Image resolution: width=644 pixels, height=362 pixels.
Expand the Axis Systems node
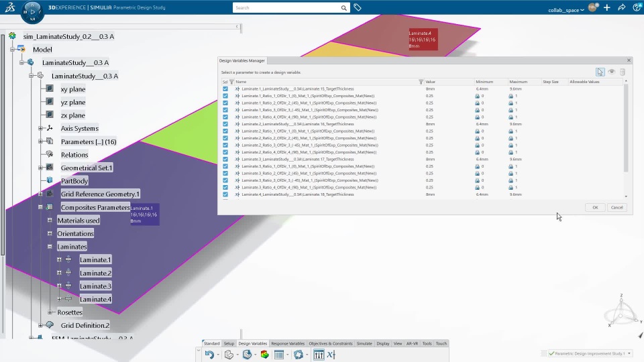[x=40, y=128]
